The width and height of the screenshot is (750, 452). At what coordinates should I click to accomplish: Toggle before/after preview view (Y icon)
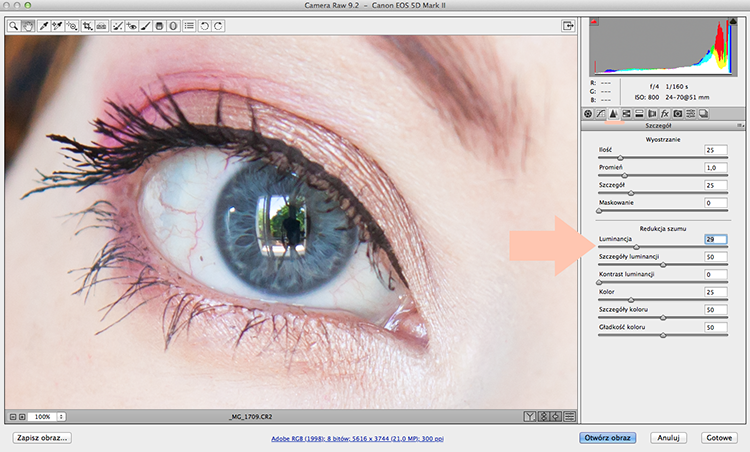(529, 417)
